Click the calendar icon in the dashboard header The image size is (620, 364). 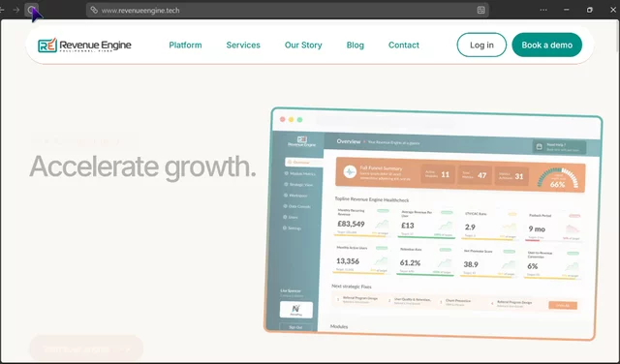539,146
